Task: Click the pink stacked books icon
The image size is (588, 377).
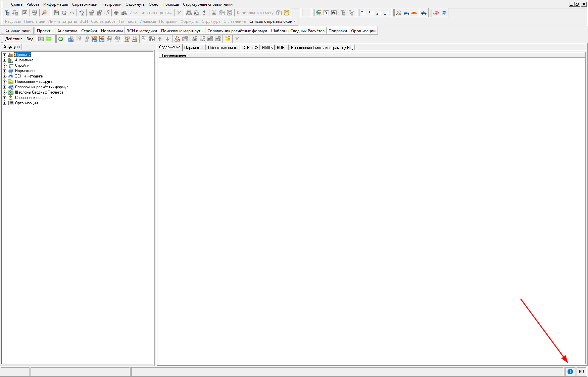Action: pyautogui.click(x=436, y=13)
